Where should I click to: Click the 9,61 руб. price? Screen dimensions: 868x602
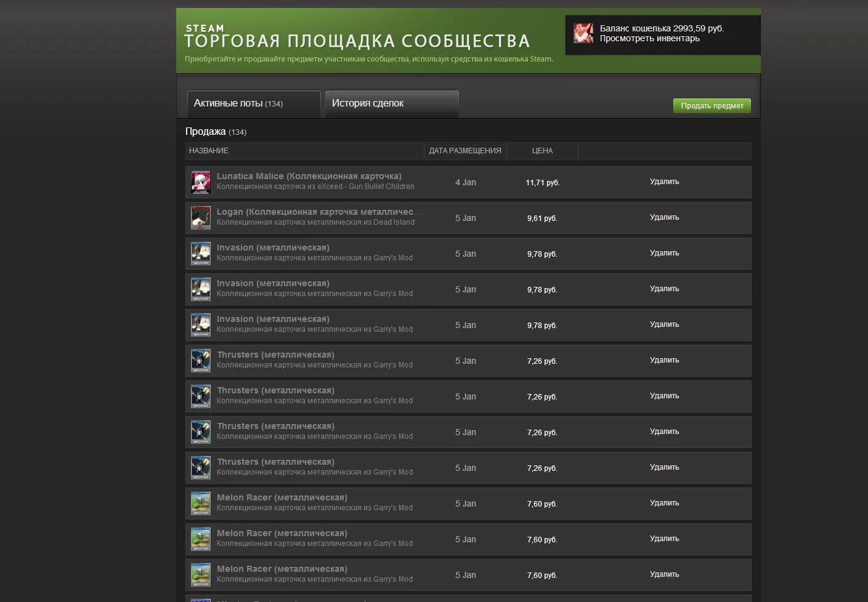click(542, 219)
